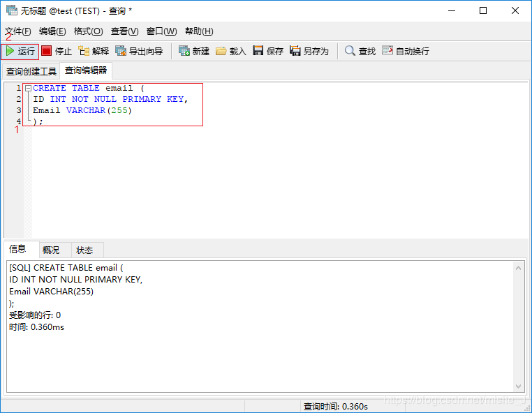Screen dimensions: 532x413
Task: Toggle the Word Wrap (自动换行) icon
Action: [x=387, y=50]
